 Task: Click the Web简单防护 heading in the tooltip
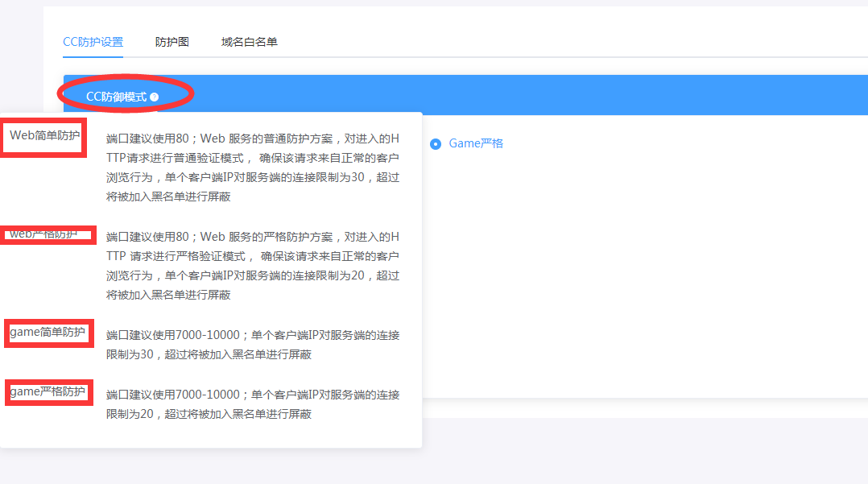(x=44, y=135)
